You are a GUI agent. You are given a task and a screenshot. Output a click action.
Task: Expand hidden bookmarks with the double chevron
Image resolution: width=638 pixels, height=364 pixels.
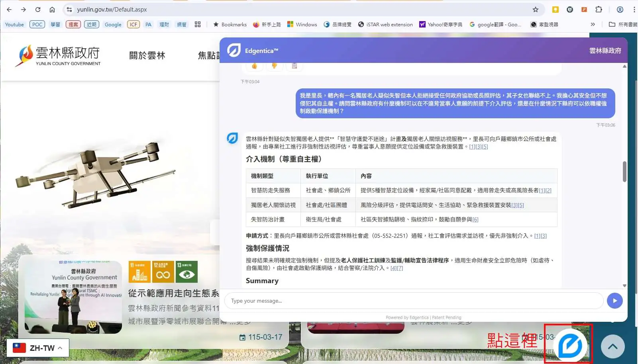tap(593, 24)
